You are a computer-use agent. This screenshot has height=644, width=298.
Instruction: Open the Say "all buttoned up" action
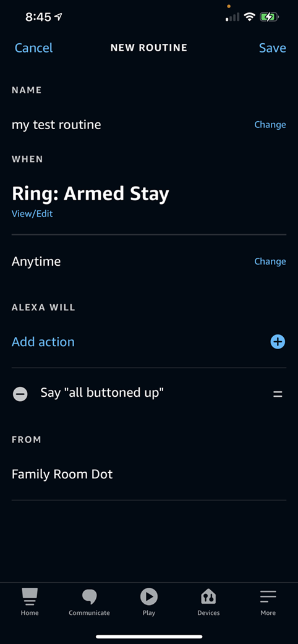pyautogui.click(x=103, y=392)
